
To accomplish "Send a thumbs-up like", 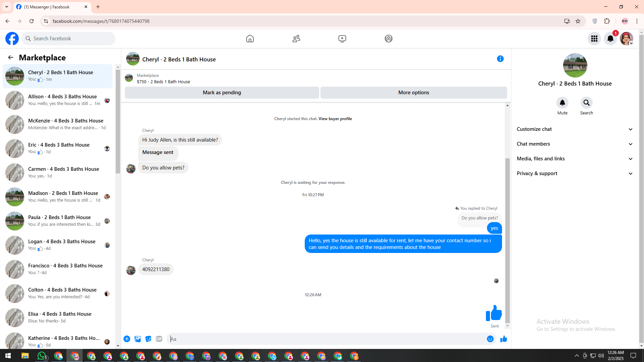I will (504, 339).
